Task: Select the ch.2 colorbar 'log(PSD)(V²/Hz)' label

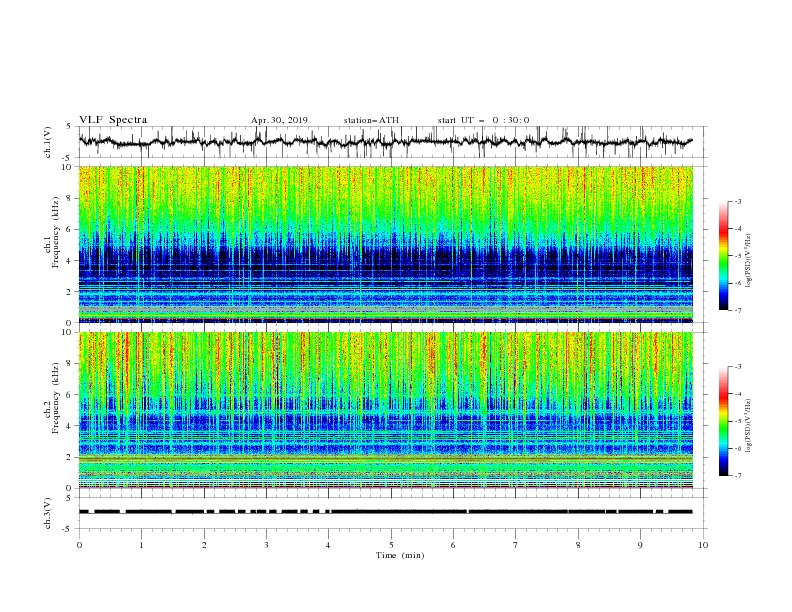Action: point(748,425)
